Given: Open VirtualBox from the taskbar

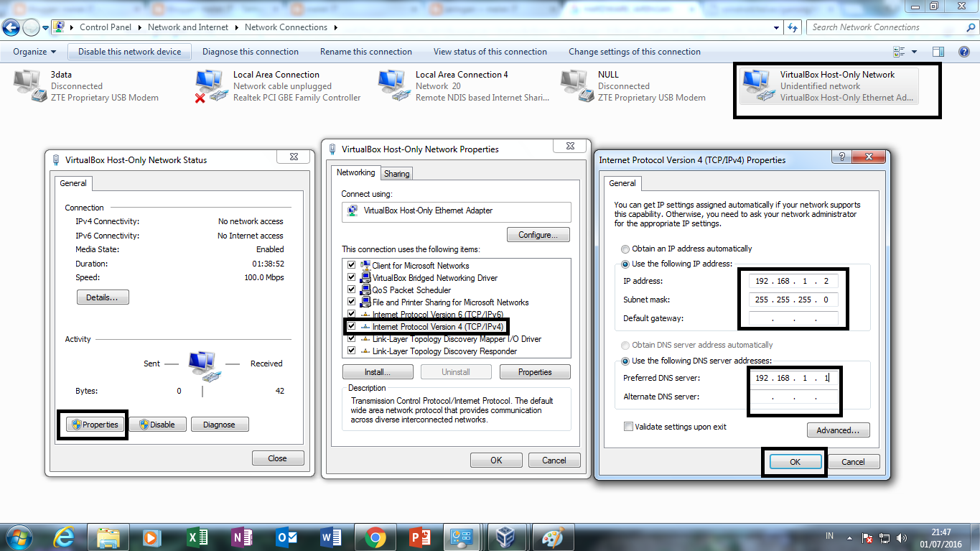Looking at the screenshot, I should click(507, 537).
